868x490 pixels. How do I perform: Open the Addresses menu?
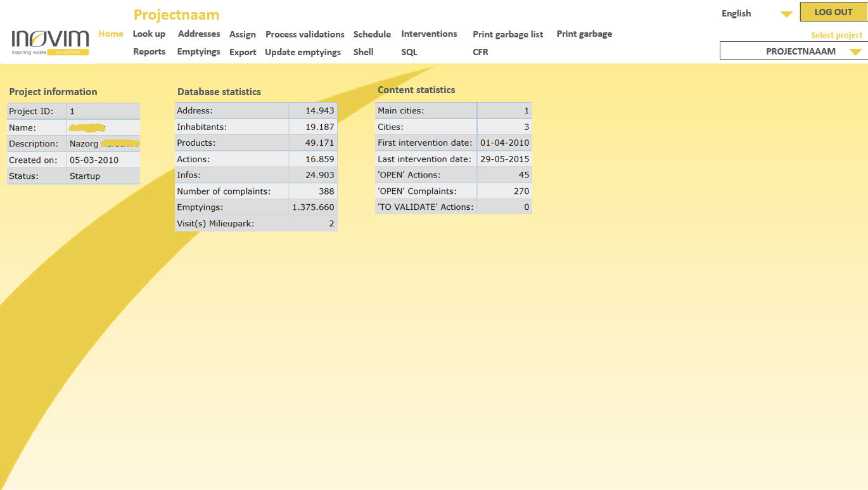199,34
